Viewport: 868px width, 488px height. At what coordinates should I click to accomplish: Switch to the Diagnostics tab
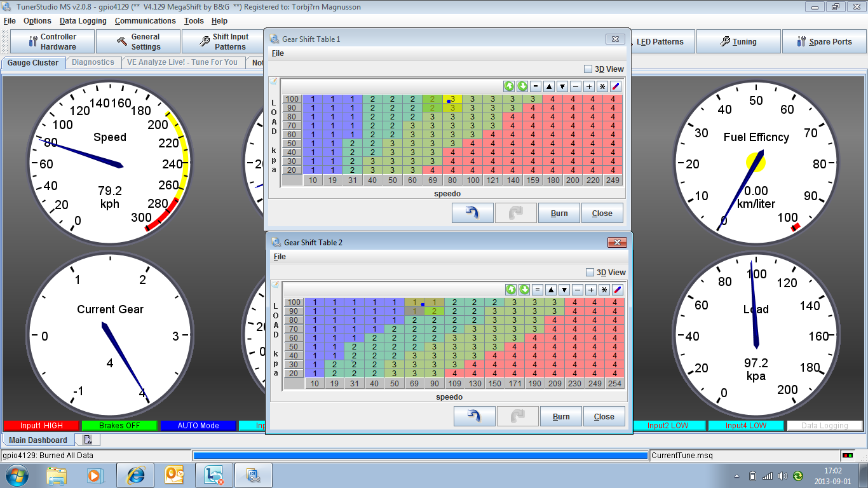93,62
